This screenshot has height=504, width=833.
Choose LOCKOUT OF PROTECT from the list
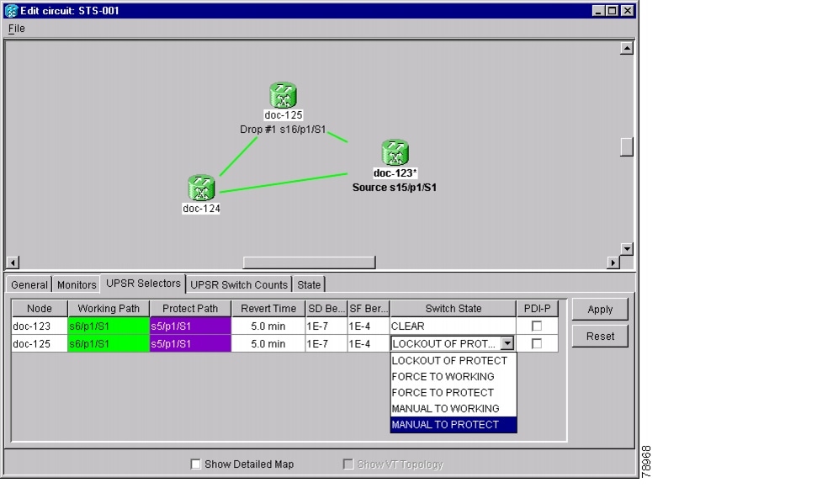pyautogui.click(x=454, y=361)
